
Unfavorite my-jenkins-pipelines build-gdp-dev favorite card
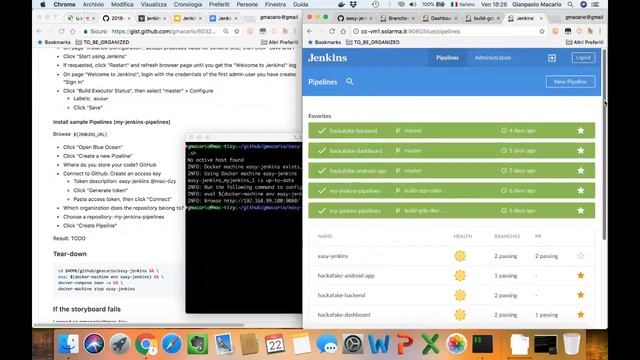[580, 211]
